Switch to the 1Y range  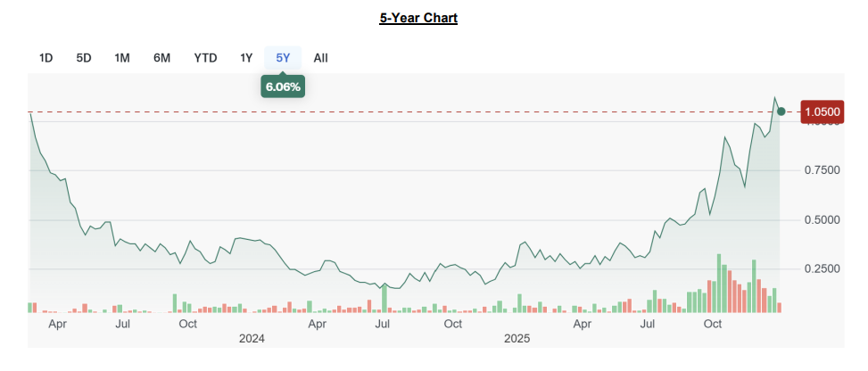click(246, 58)
